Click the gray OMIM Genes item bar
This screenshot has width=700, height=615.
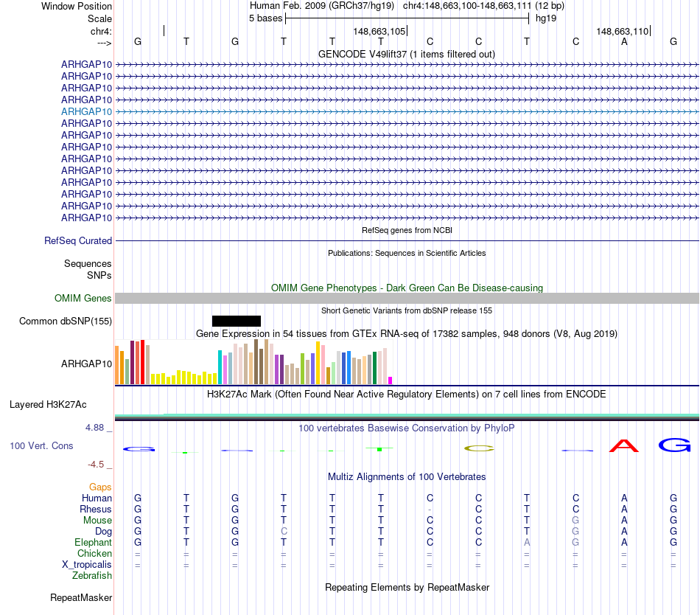pos(407,299)
